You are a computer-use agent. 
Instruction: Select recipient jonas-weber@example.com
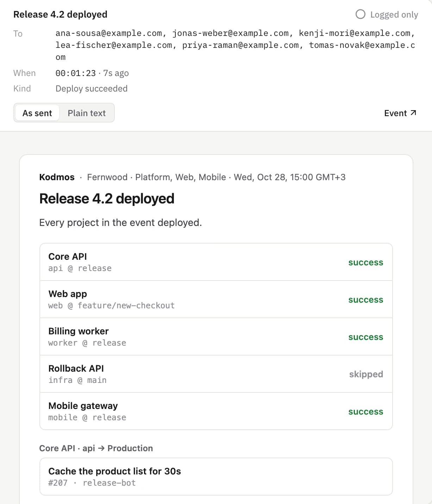click(230, 33)
